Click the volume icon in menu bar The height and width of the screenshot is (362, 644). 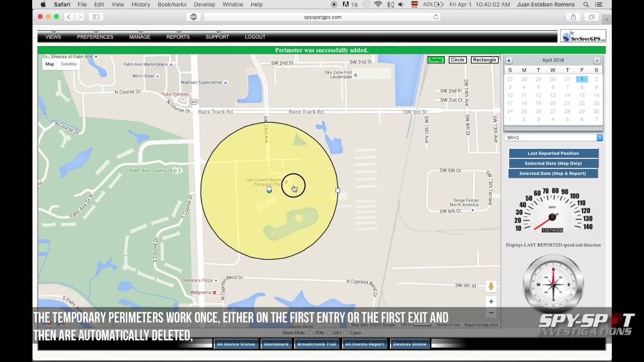tap(401, 5)
